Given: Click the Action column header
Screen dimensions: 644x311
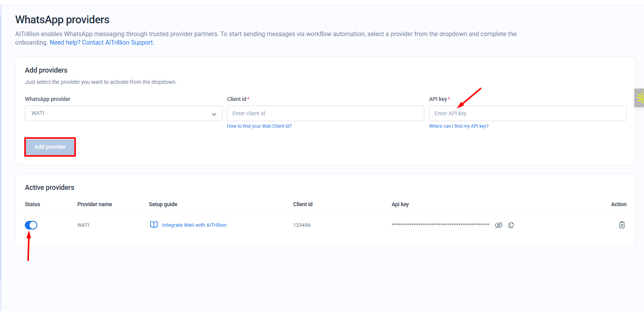Looking at the screenshot, I should pos(619,204).
